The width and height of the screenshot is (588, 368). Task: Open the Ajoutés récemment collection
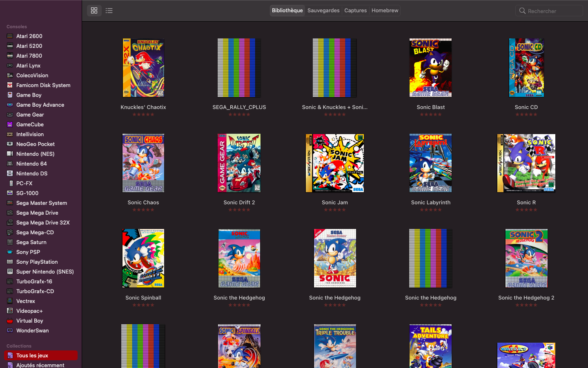(x=41, y=365)
